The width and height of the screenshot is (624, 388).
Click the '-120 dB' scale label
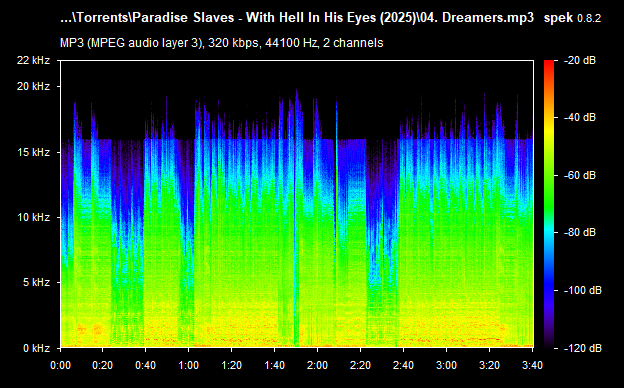(x=583, y=348)
